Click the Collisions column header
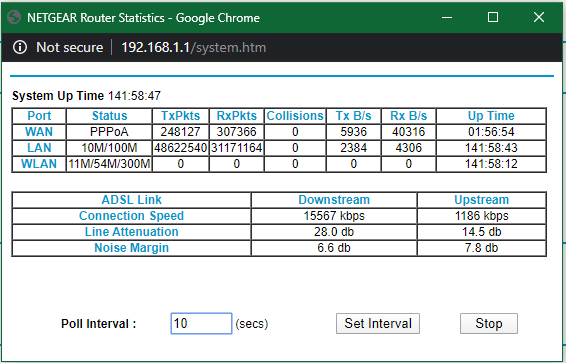 295,116
